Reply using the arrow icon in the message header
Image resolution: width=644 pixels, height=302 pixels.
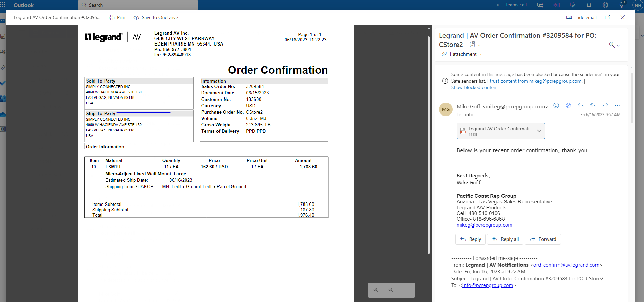click(581, 105)
